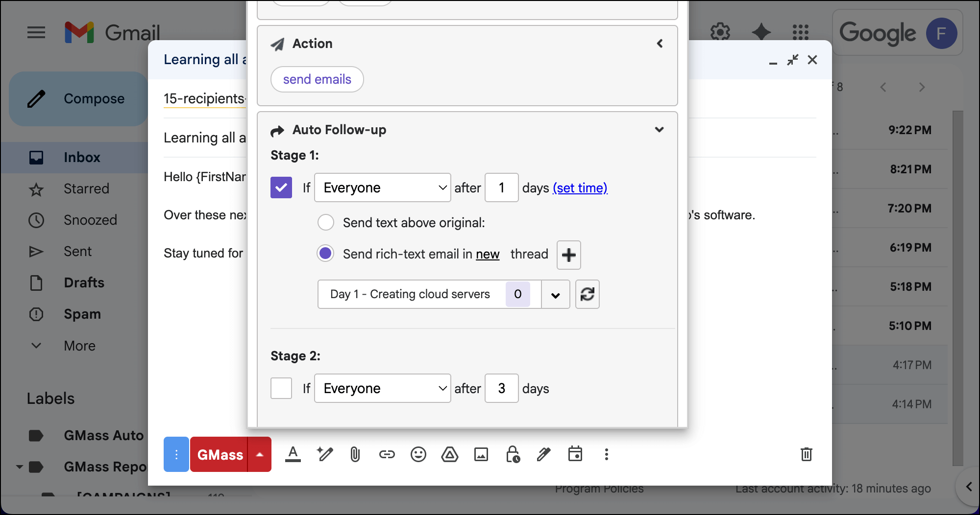The height and width of the screenshot is (515, 980).
Task: Expand the Day 1 template dropdown arrow
Action: (555, 295)
